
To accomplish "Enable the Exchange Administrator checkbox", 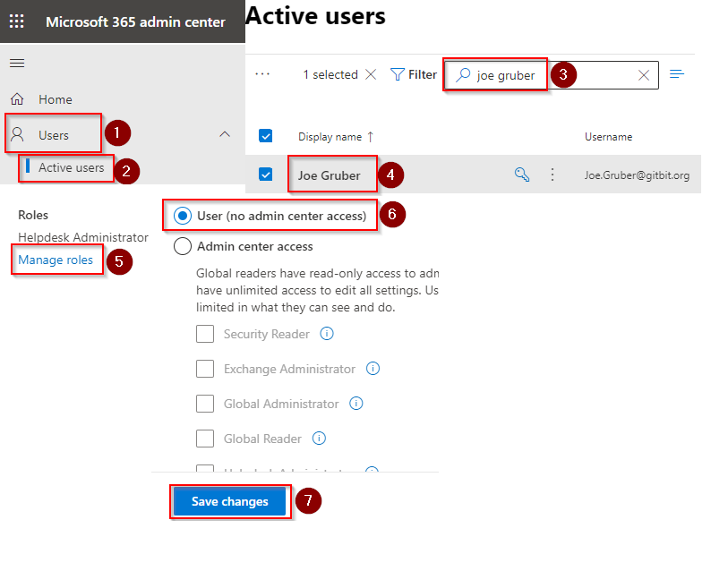I will 205,369.
